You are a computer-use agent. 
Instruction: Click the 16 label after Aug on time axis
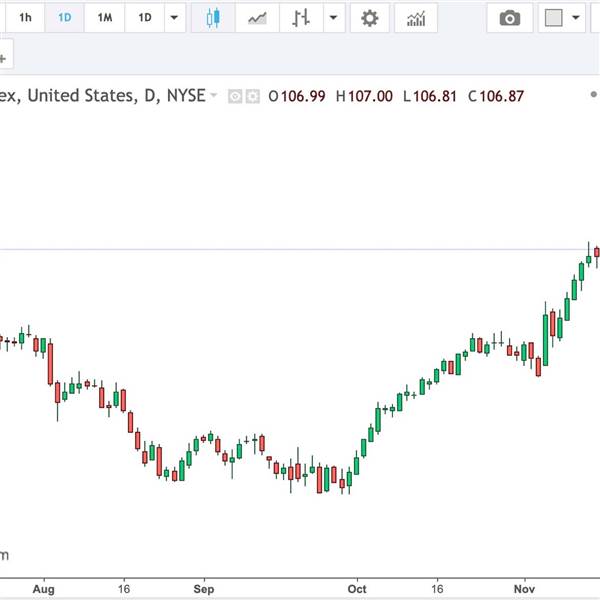click(124, 589)
